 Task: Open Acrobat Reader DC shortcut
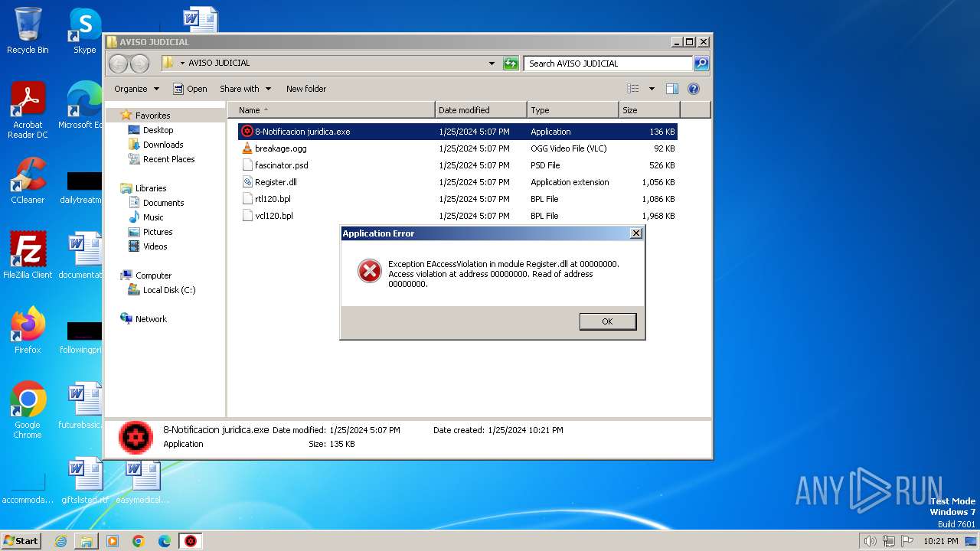pyautogui.click(x=28, y=110)
